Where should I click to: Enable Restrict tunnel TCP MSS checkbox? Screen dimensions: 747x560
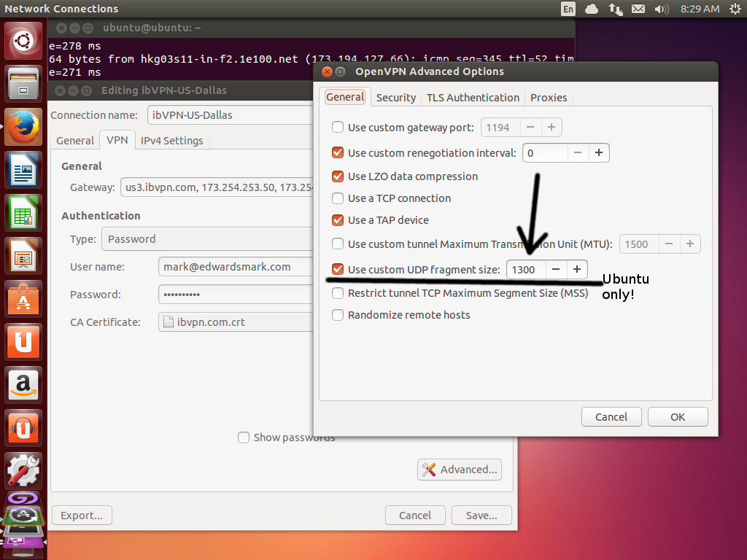(x=338, y=293)
